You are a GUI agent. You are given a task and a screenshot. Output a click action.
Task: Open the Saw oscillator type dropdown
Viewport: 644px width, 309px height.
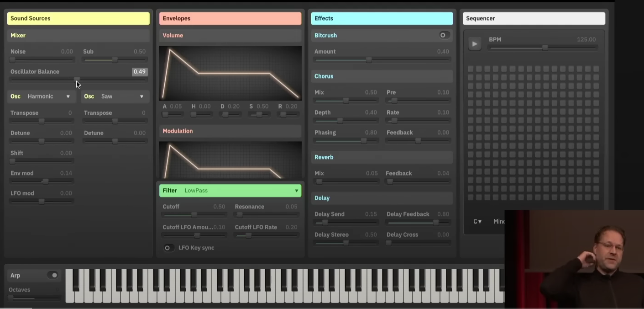pyautogui.click(x=114, y=96)
